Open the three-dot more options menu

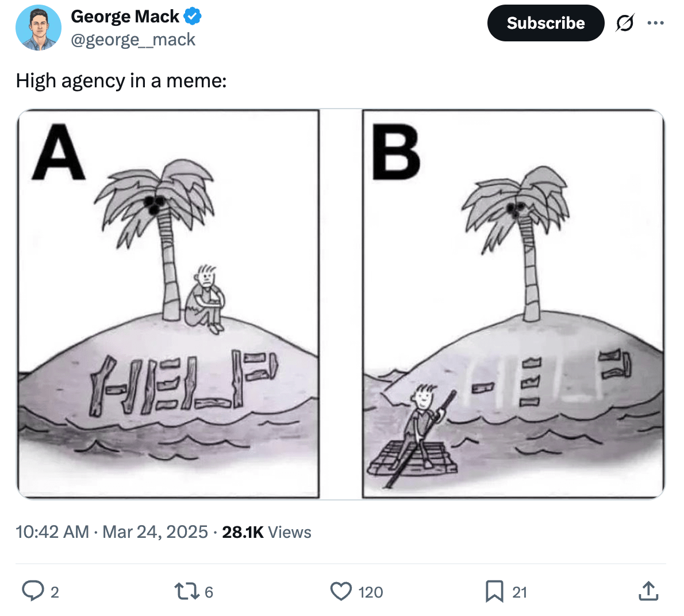656,23
